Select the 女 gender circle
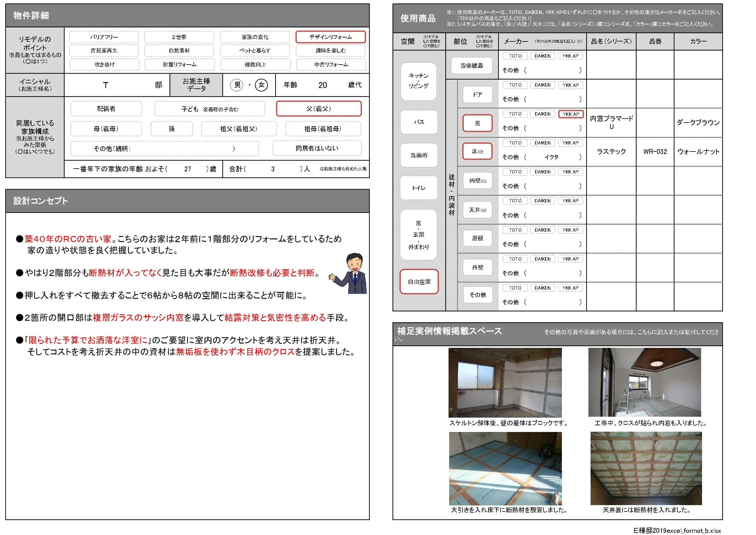Viewport: 756px width, 535px height. tap(261, 85)
